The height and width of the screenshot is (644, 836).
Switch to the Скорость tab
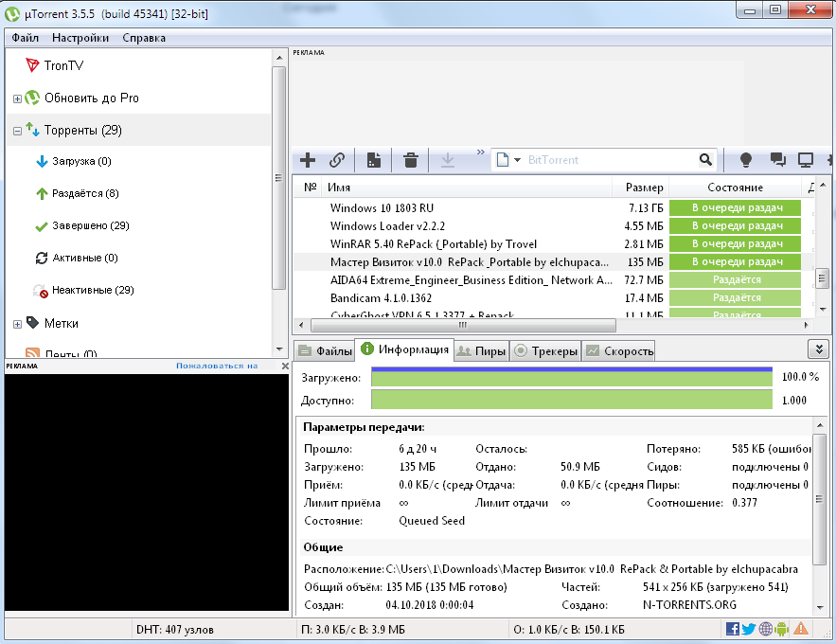coord(619,350)
